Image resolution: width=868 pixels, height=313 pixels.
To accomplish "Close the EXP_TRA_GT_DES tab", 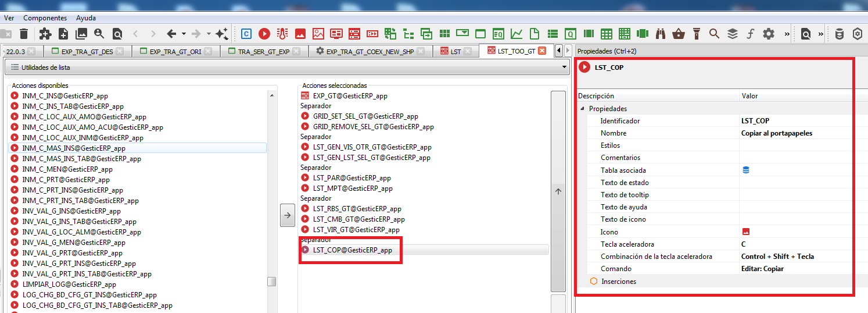I will point(120,51).
